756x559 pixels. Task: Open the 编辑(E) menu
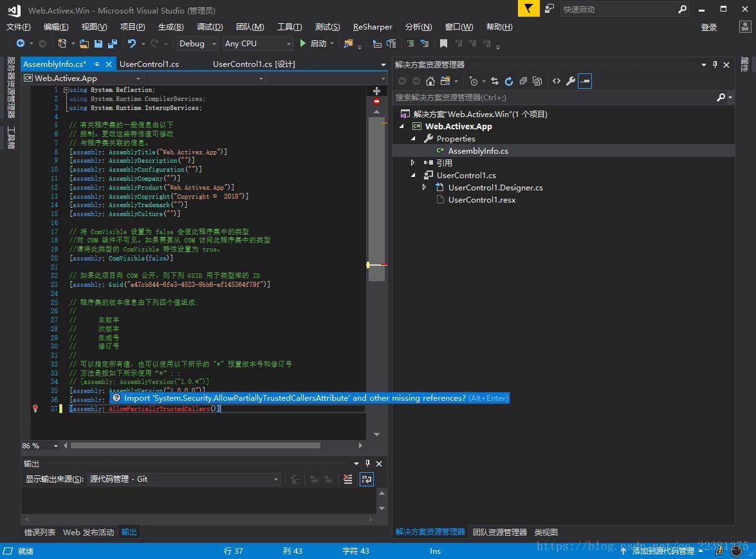coord(56,27)
